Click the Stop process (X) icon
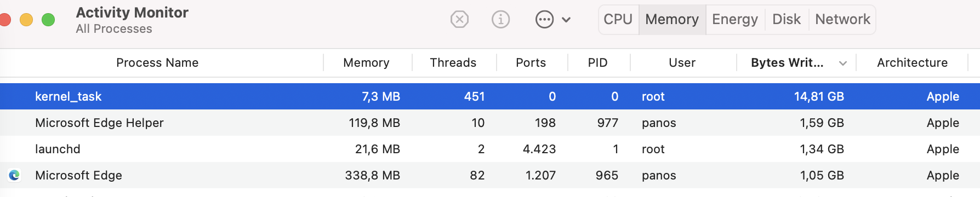 click(x=459, y=20)
